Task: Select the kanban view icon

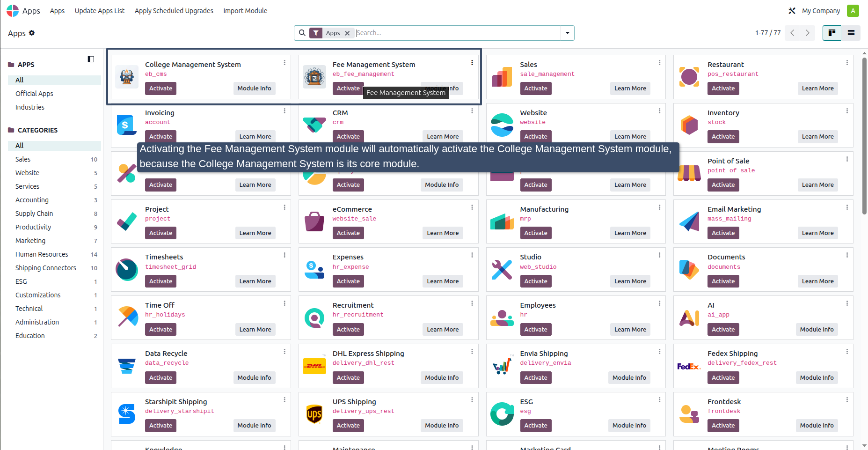Action: [832, 33]
